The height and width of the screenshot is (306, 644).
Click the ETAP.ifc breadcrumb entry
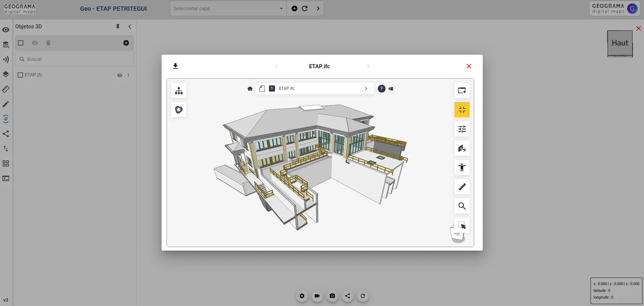click(x=287, y=88)
